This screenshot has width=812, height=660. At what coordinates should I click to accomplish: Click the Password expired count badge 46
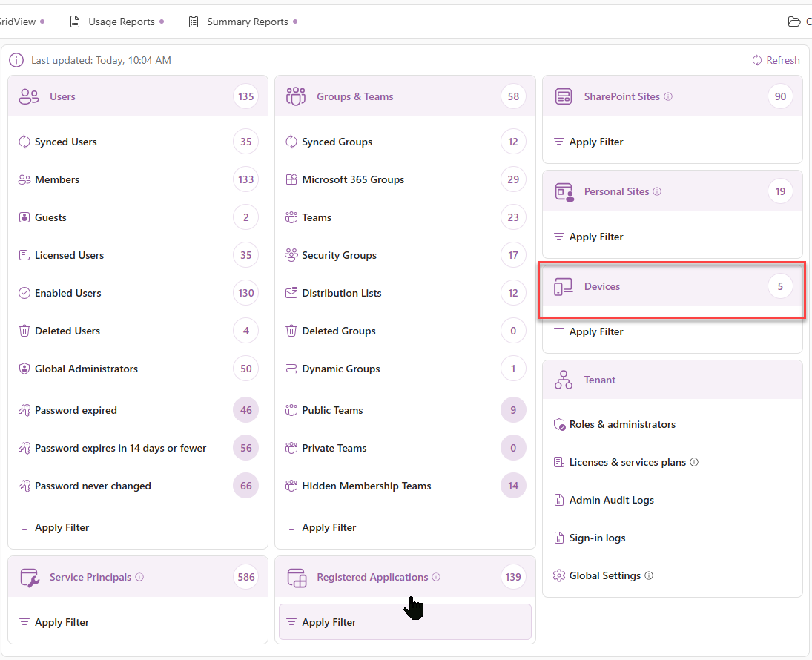coord(245,410)
